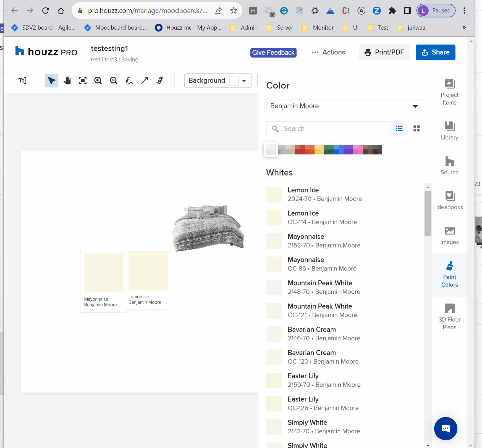Open the Project Items panel

point(449,92)
